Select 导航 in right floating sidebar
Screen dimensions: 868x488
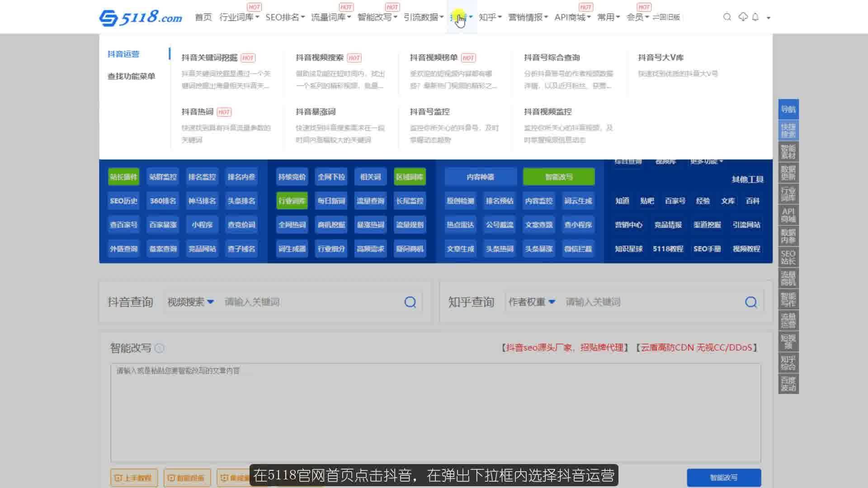(x=788, y=109)
